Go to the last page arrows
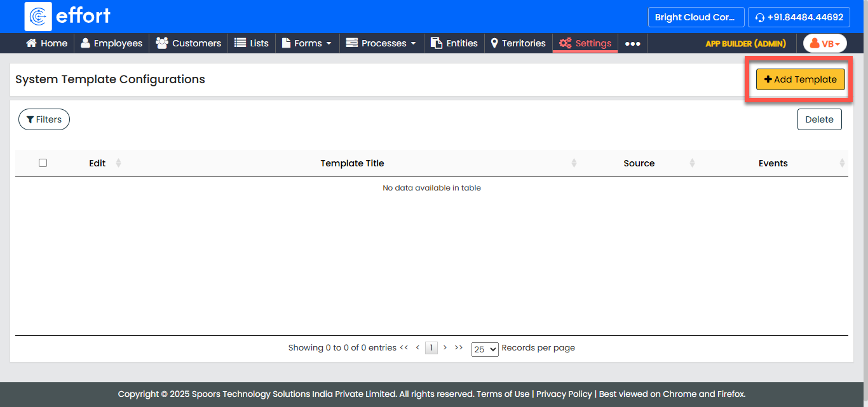This screenshot has height=407, width=868. tap(459, 347)
